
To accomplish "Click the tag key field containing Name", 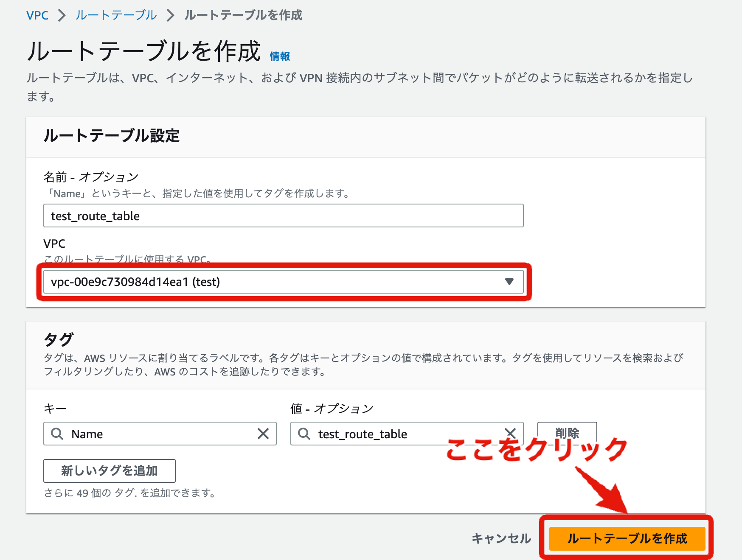I will point(160,434).
